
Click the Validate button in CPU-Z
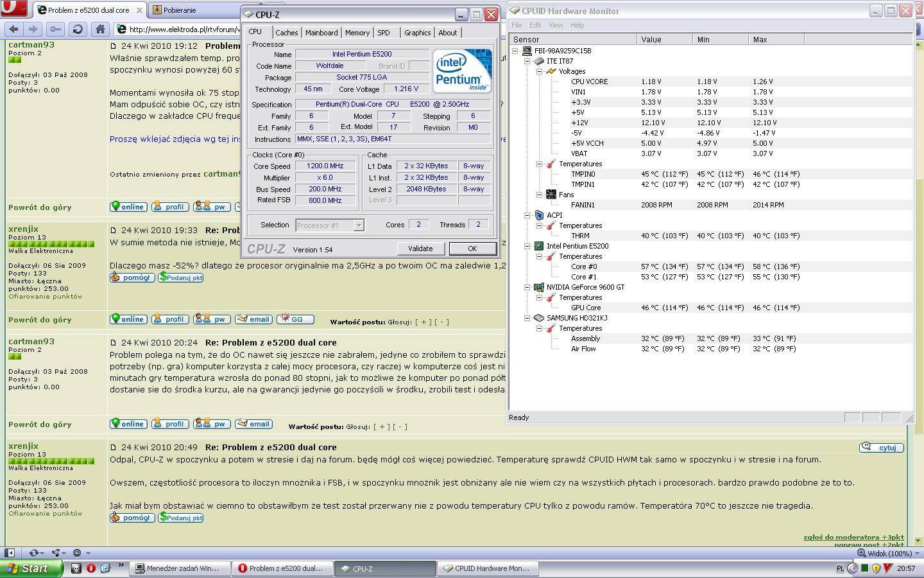(x=420, y=249)
